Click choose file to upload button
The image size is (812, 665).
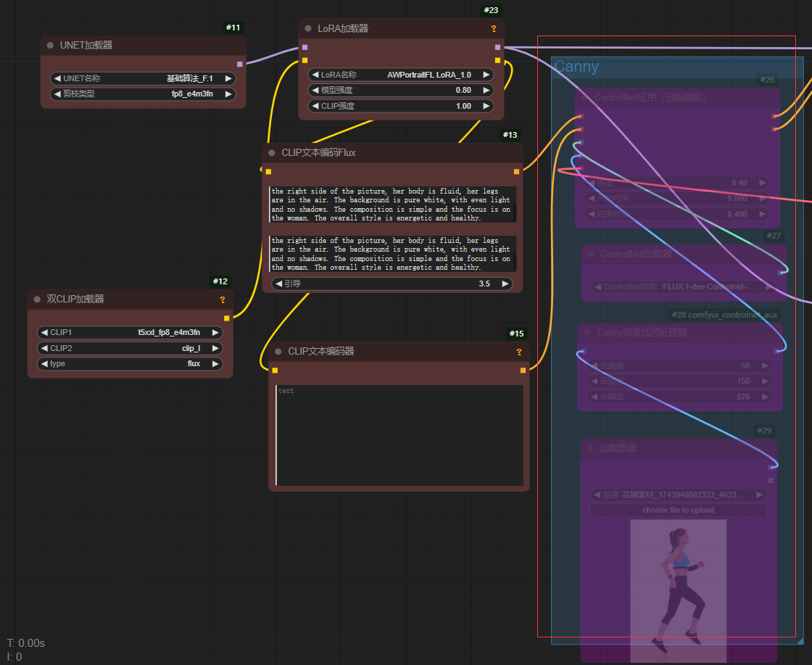[679, 511]
